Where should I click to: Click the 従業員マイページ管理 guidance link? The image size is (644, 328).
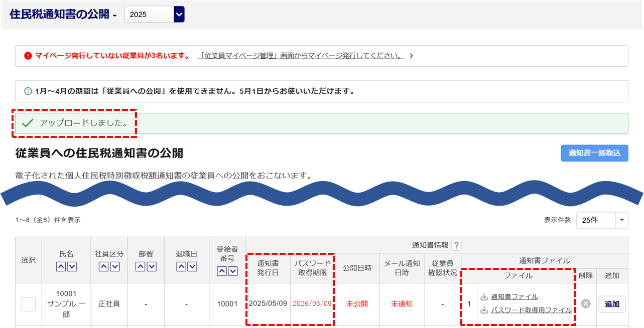(x=301, y=56)
